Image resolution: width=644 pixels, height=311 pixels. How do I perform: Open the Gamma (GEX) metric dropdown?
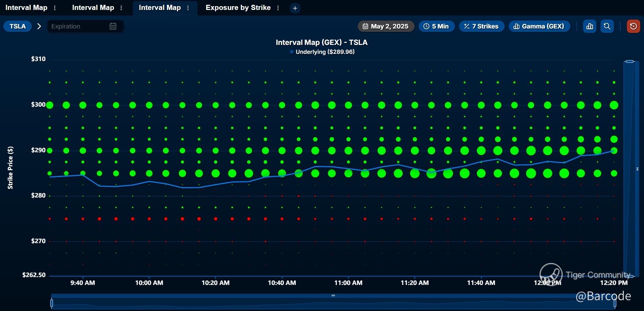[x=539, y=26]
